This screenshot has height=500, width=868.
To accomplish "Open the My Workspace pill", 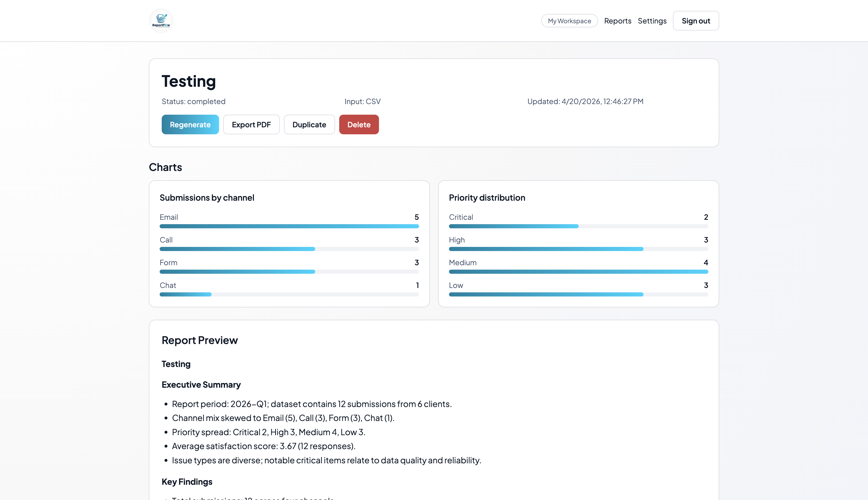I will tap(569, 21).
